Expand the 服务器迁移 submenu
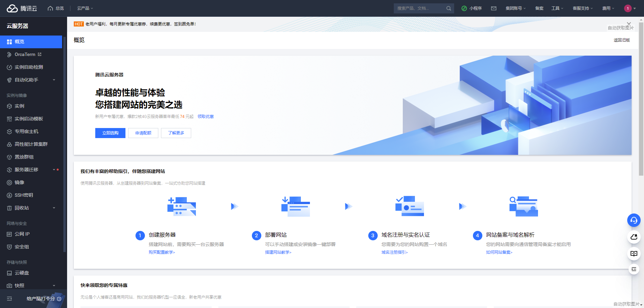Screen dimensions: 644x308 pyautogui.click(x=54, y=170)
